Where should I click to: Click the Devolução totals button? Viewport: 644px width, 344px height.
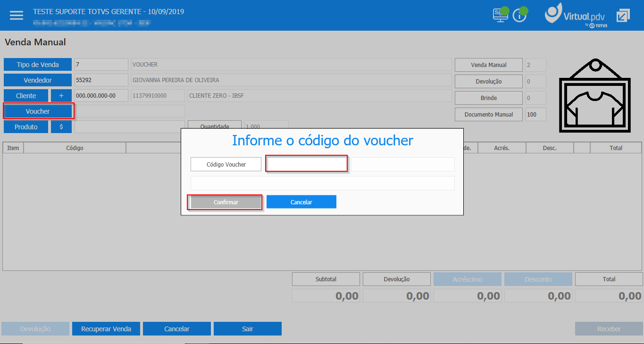pos(397,279)
